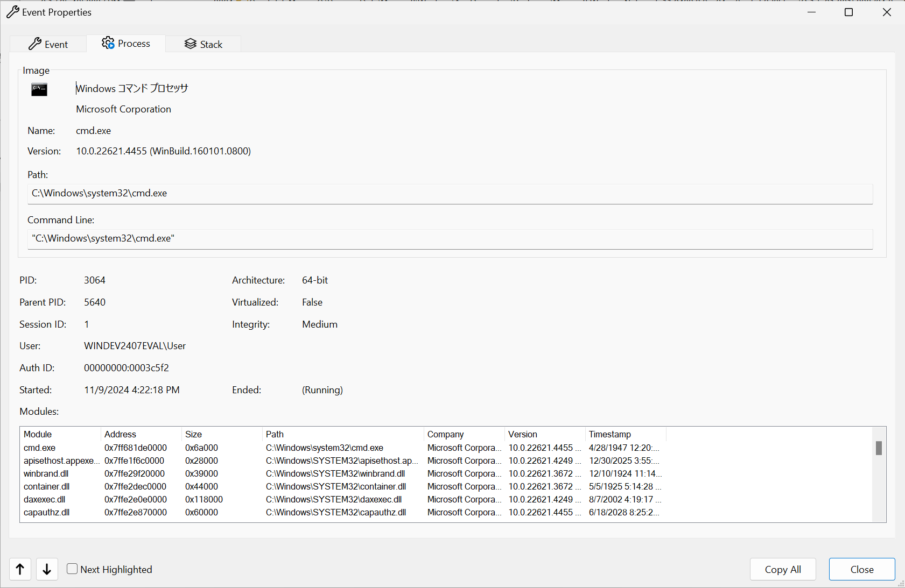Click the cmd.exe process image icon
The height and width of the screenshot is (588, 905).
pos(39,90)
